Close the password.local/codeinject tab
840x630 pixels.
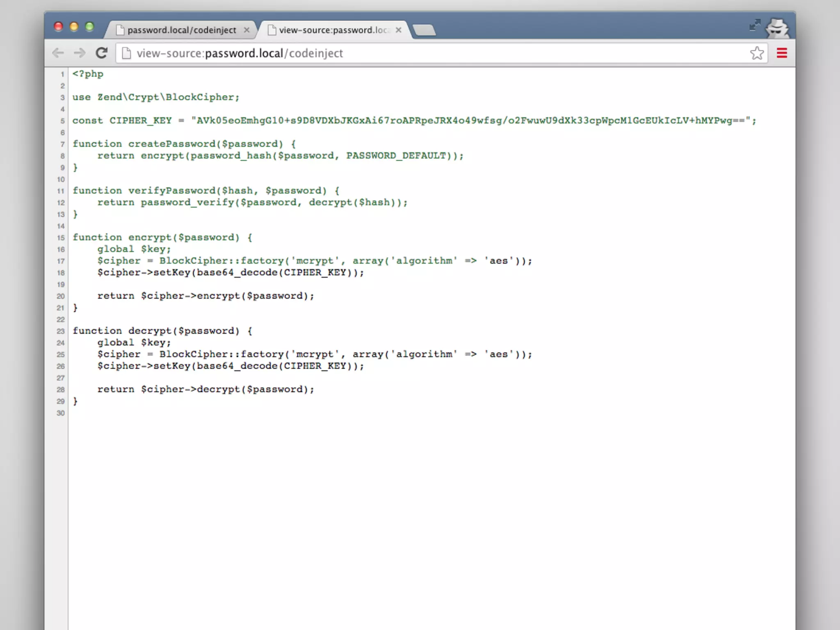click(247, 30)
